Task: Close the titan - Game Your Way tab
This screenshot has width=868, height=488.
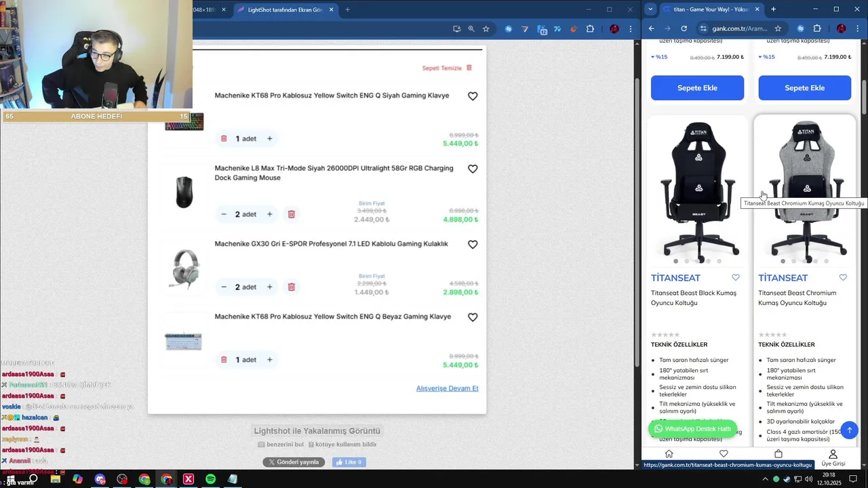Action: point(757,9)
